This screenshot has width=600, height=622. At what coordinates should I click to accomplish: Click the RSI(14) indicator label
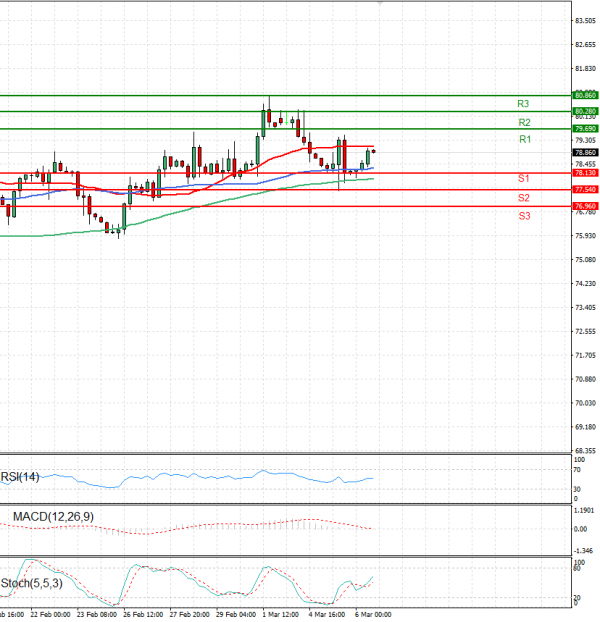point(20,476)
